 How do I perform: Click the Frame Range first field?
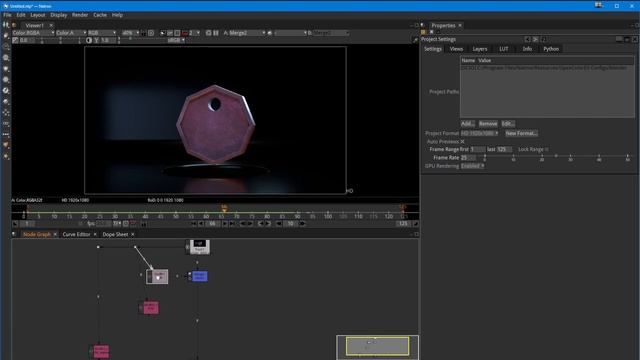[x=478, y=149]
